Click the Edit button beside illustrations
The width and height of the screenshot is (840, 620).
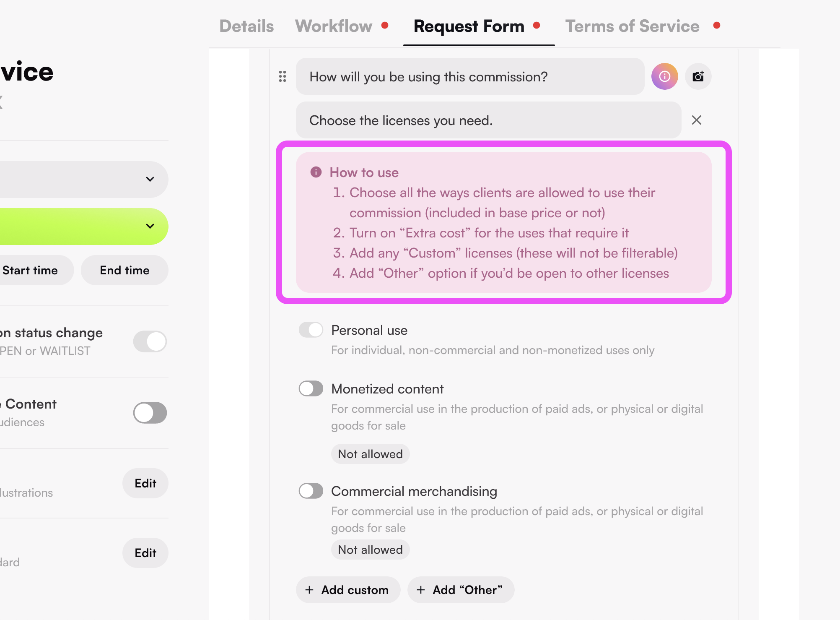[145, 483]
